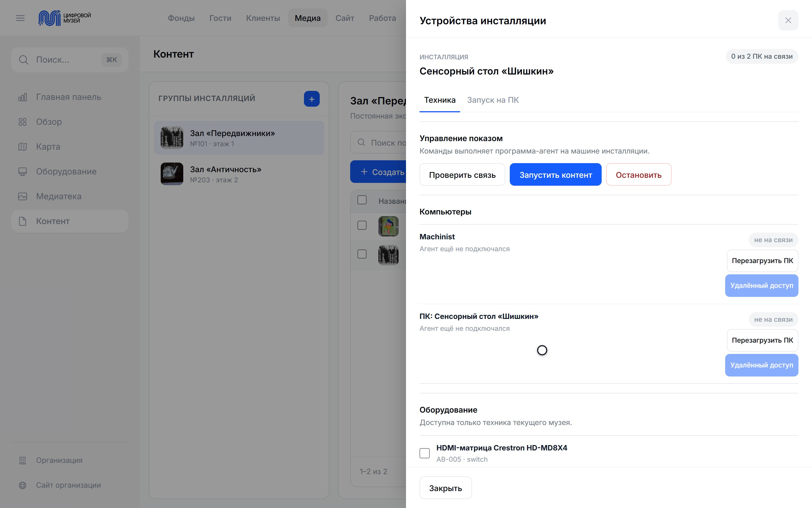Add installation group with plus button
Screen dimensions: 812x508
click(x=312, y=99)
